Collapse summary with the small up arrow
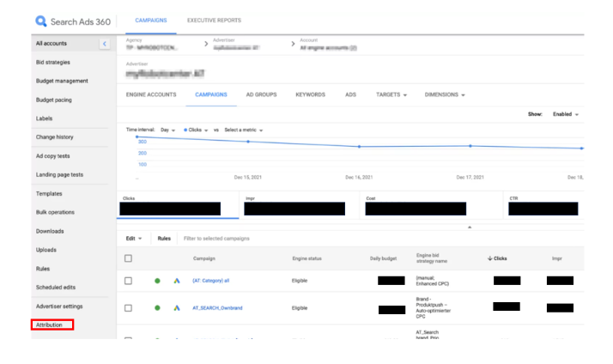Screen dimensions: 613x364 [x=469, y=227]
